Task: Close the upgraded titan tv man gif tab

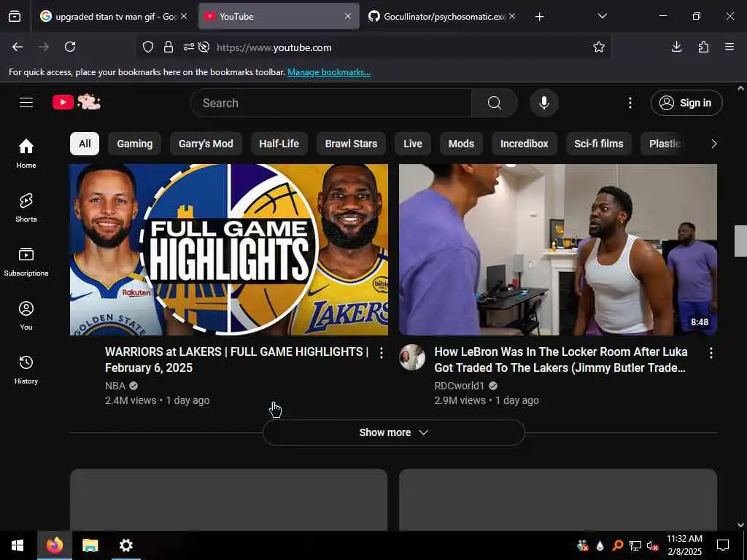Action: pyautogui.click(x=184, y=17)
